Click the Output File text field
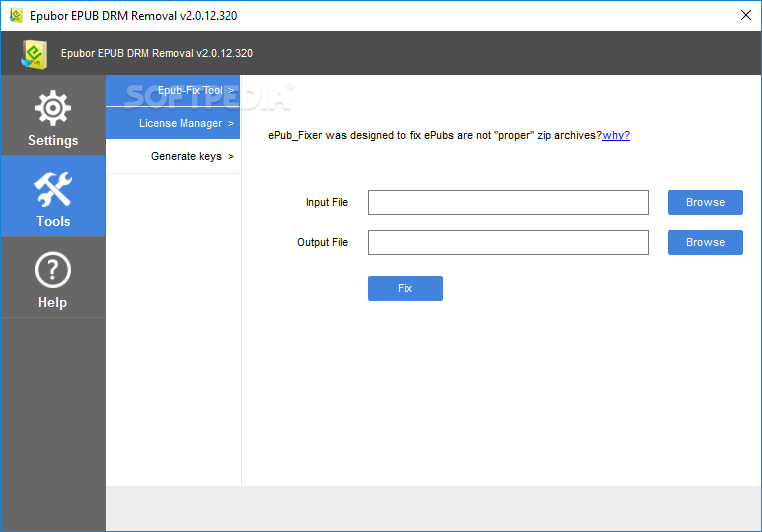Screen dimensions: 762x532 tap(508, 242)
